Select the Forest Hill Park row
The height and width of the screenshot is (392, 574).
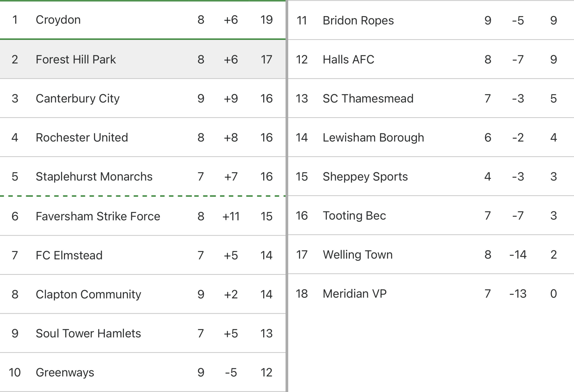pos(143,59)
